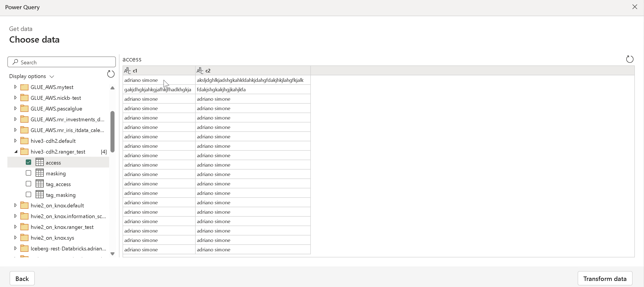The image size is (644, 287).
Task: Click the Transform data button
Action: pos(605,278)
